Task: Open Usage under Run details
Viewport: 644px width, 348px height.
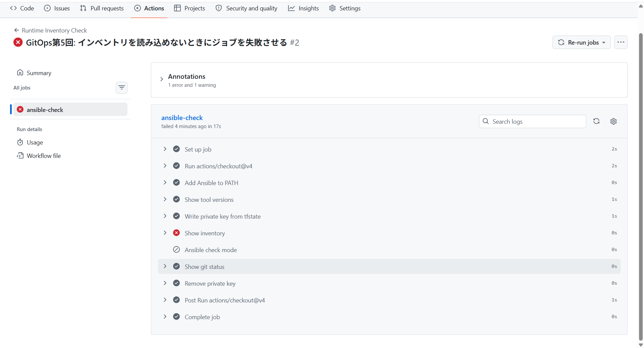Action: [x=30, y=142]
